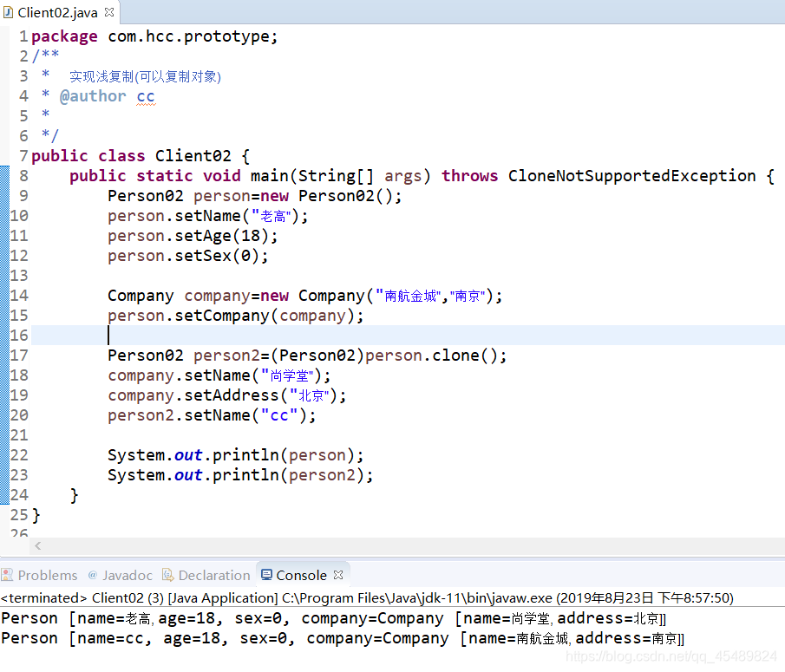Click 'CloneNotSupportedException' on line 8
785x672 pixels.
[x=631, y=176]
